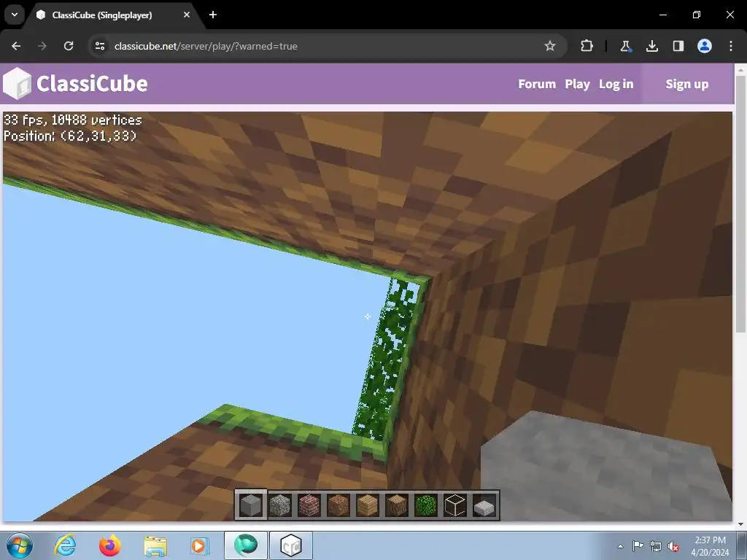Click the muted volume tray icon

tap(673, 546)
